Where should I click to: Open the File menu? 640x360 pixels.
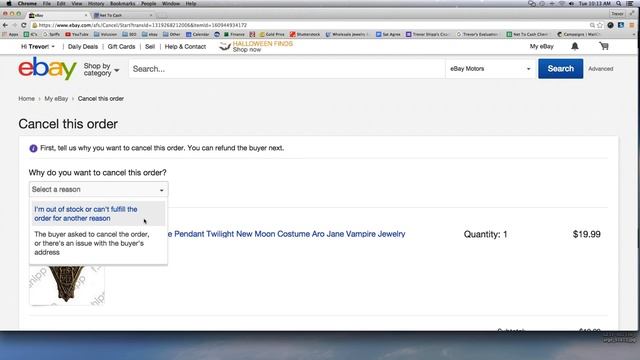[x=47, y=3]
